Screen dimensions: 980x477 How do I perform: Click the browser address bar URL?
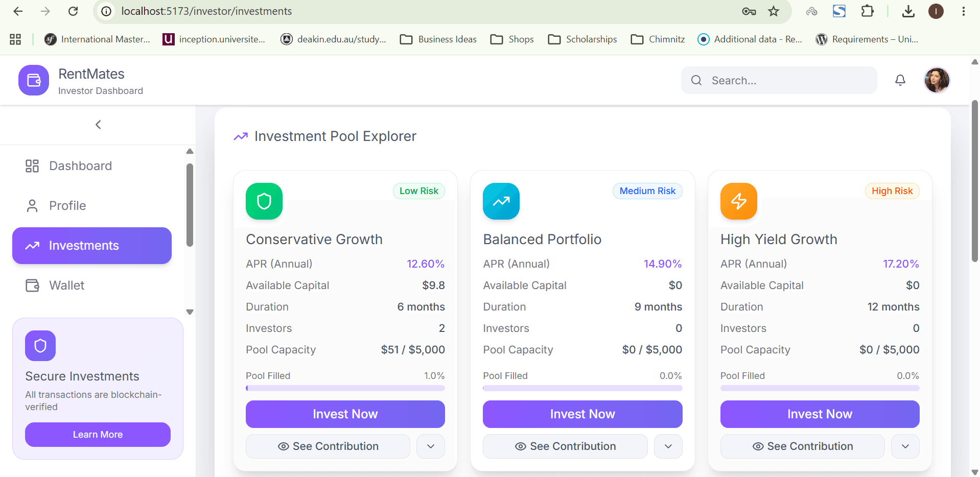(206, 11)
